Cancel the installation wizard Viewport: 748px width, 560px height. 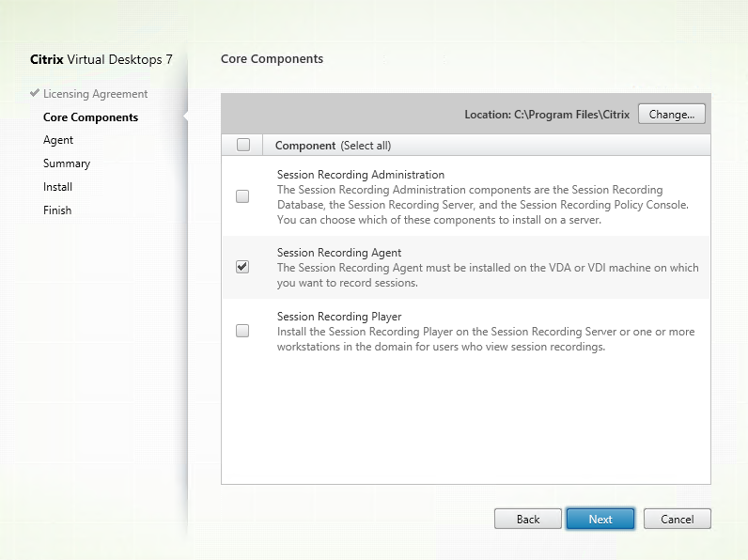click(677, 519)
